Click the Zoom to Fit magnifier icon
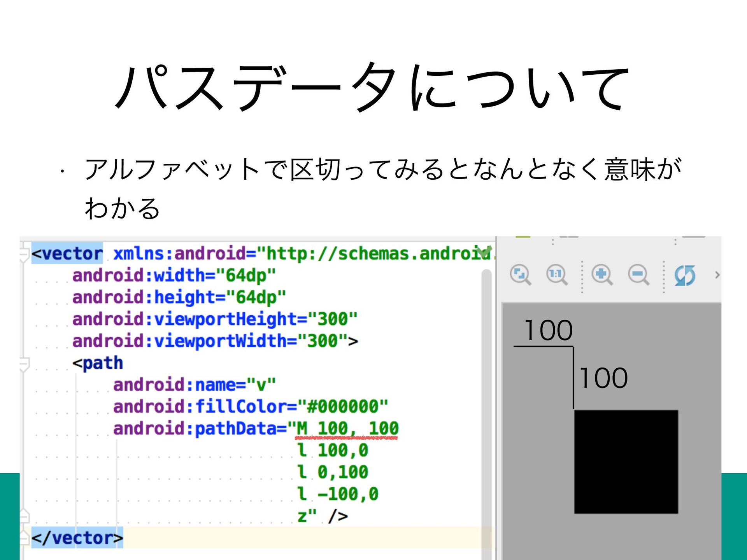 [520, 275]
